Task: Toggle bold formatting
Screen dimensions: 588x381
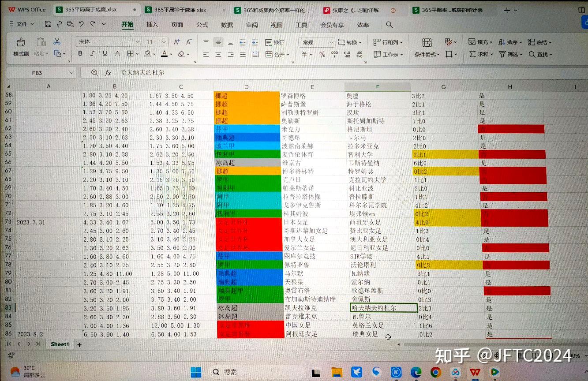Action: click(x=80, y=54)
